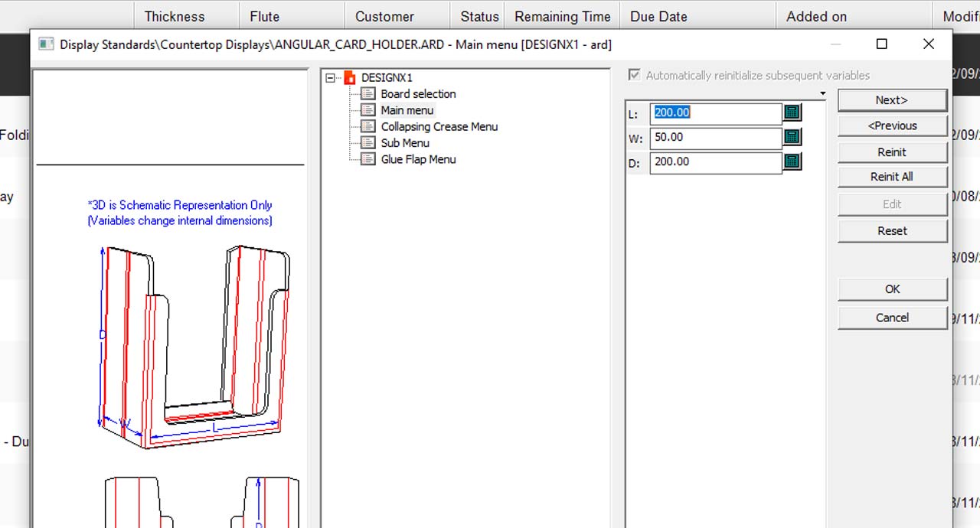The image size is (980, 528).
Task: Click the Reinit All button
Action: click(892, 177)
